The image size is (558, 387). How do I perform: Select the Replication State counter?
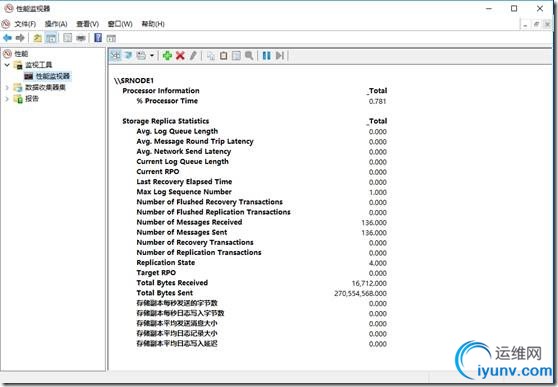[166, 262]
